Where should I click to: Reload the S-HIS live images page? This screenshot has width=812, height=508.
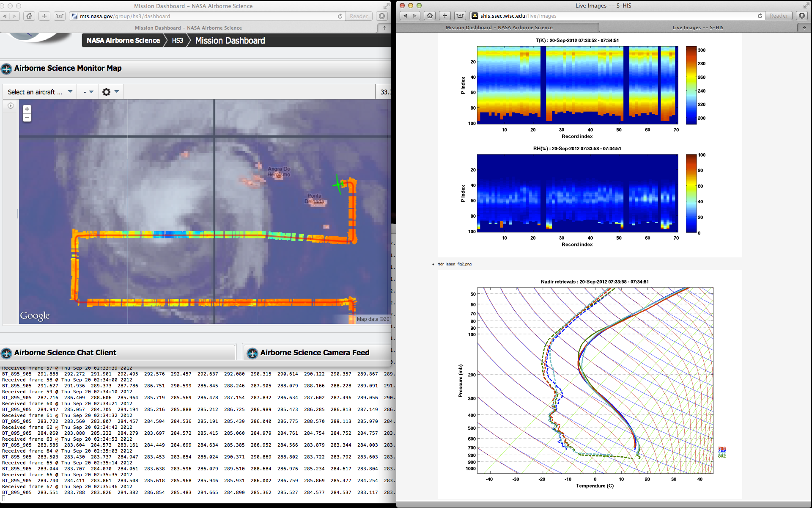coord(760,16)
